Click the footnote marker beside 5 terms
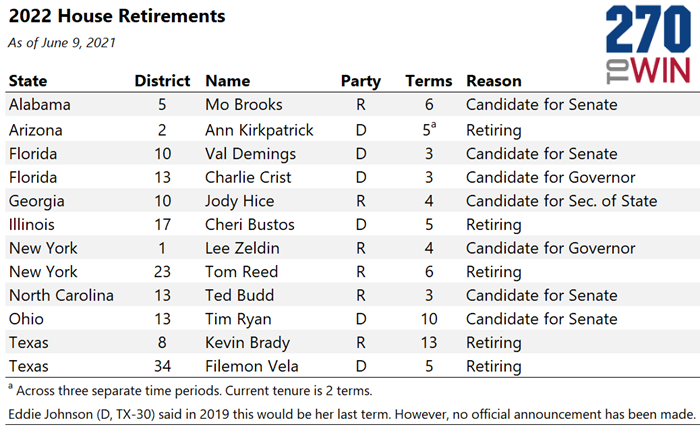The height and width of the screenshot is (437, 700). 433,125
